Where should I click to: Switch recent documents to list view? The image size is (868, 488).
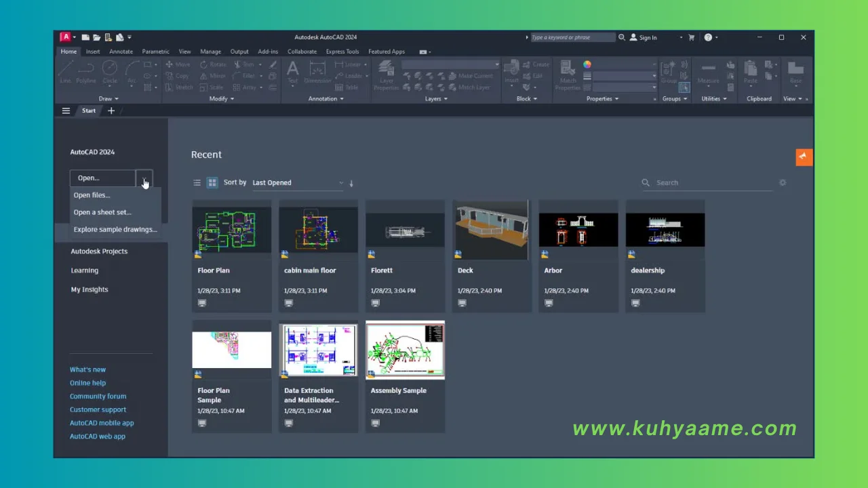coord(197,182)
